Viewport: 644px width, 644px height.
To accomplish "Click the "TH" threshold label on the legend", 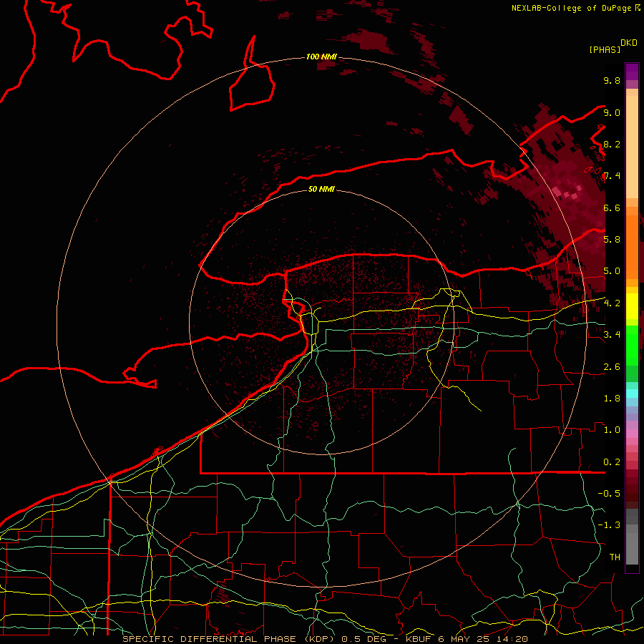I will [615, 557].
